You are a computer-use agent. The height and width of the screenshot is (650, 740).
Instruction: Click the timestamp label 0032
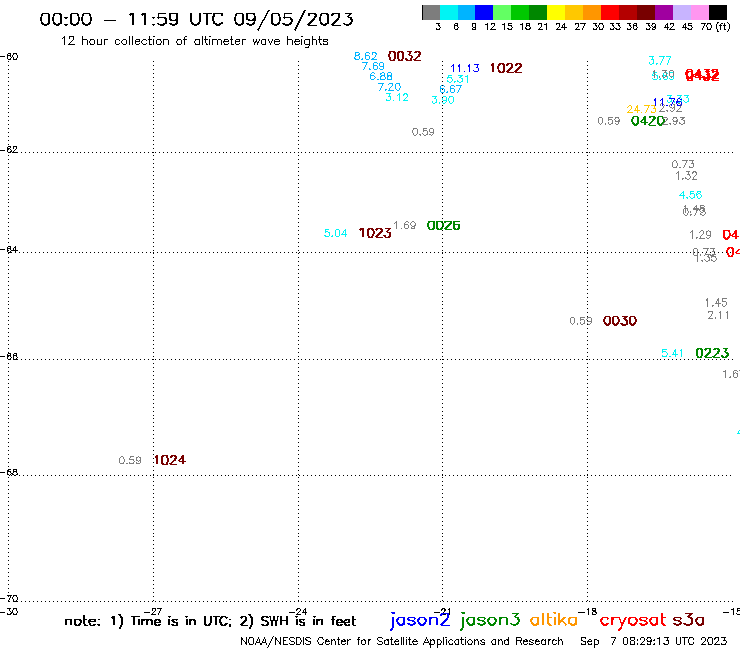point(404,56)
